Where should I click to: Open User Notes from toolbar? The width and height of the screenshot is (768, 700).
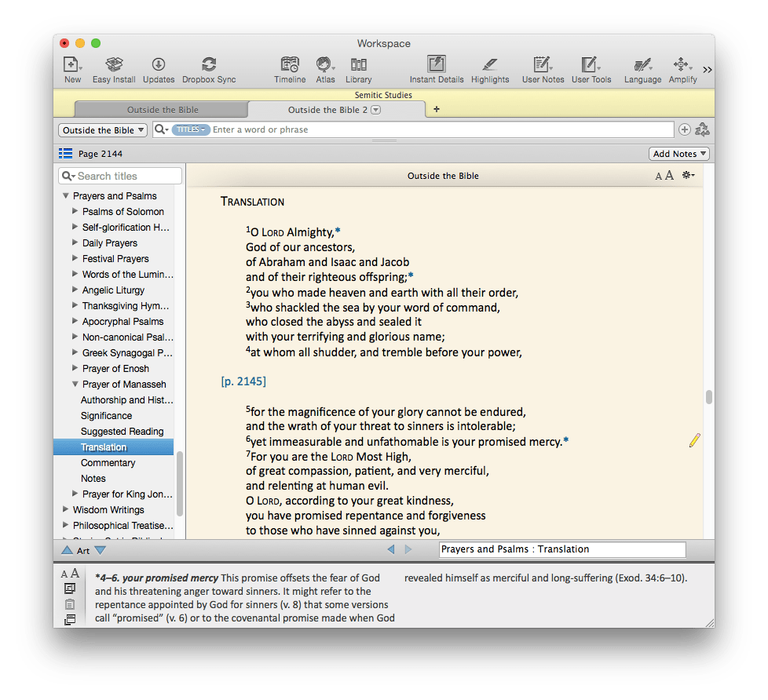coord(543,65)
